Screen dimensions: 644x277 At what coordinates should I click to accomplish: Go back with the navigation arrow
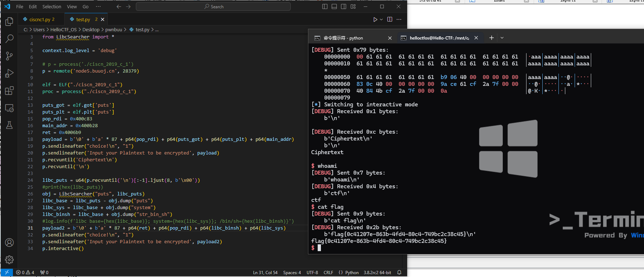119,6
